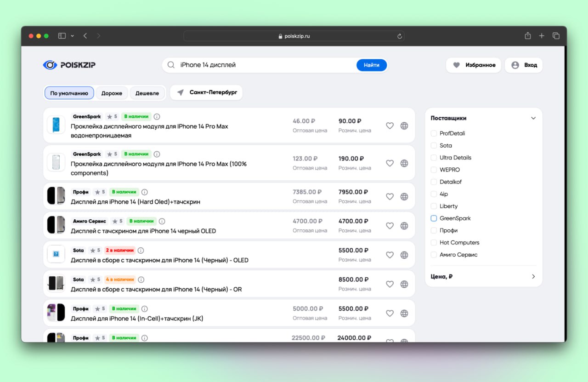The width and height of the screenshot is (588, 382).
Task: Click the poiskzip.ru address bar
Action: pyautogui.click(x=294, y=36)
